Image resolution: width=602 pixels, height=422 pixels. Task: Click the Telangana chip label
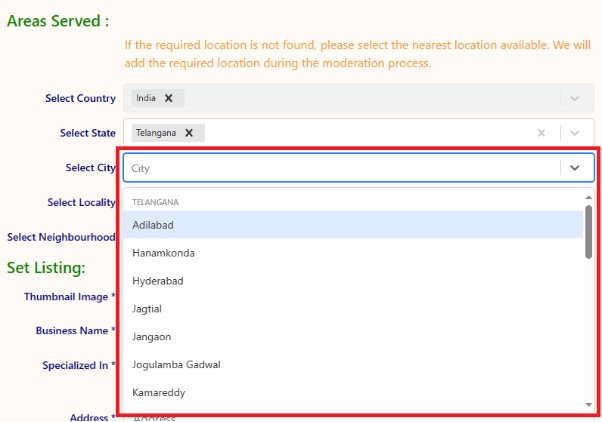[156, 132]
